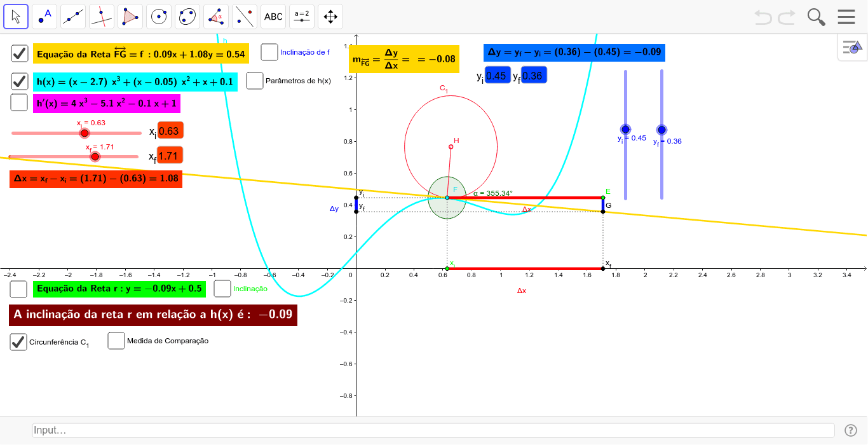
Task: Click point H on the circle radius
Action: [451, 147]
